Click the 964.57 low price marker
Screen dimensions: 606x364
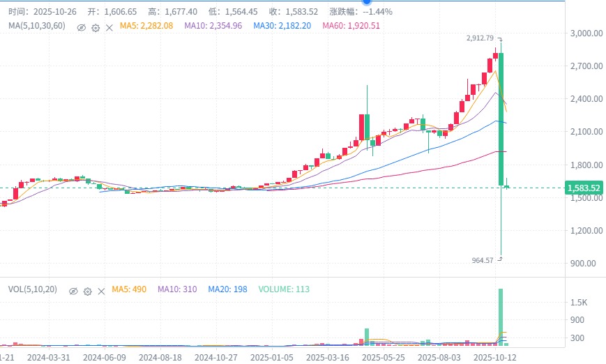(483, 260)
